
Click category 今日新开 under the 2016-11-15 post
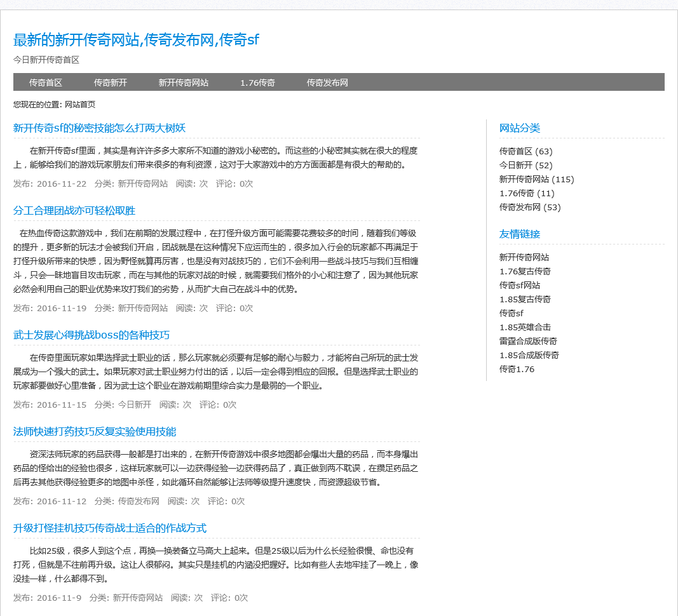click(135, 405)
